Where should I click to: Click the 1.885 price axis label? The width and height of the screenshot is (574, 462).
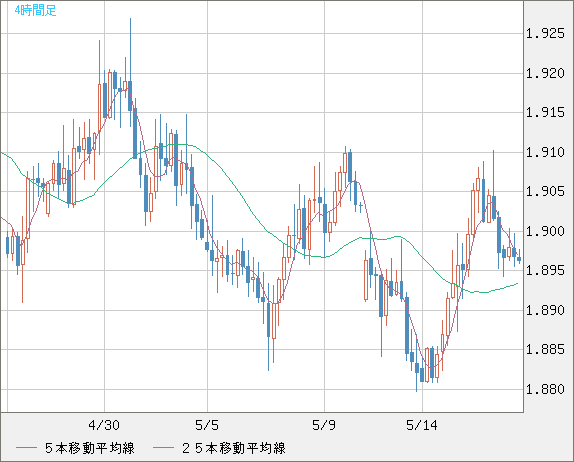pyautogui.click(x=545, y=349)
